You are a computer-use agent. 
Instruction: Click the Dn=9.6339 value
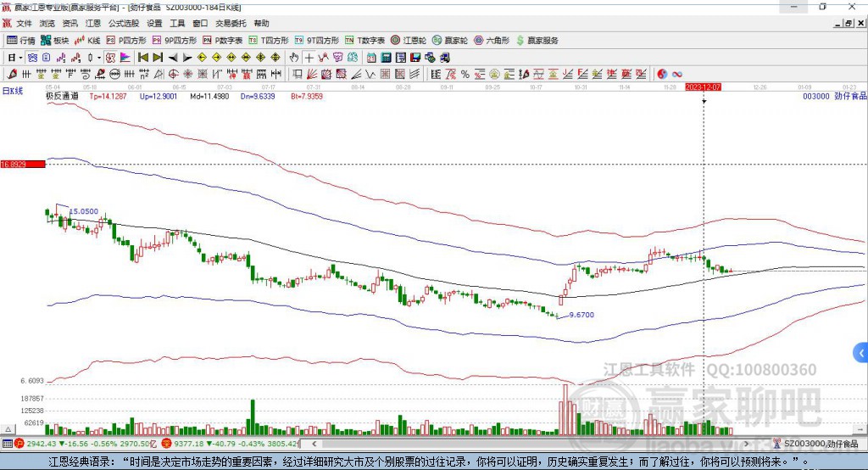coord(258,96)
